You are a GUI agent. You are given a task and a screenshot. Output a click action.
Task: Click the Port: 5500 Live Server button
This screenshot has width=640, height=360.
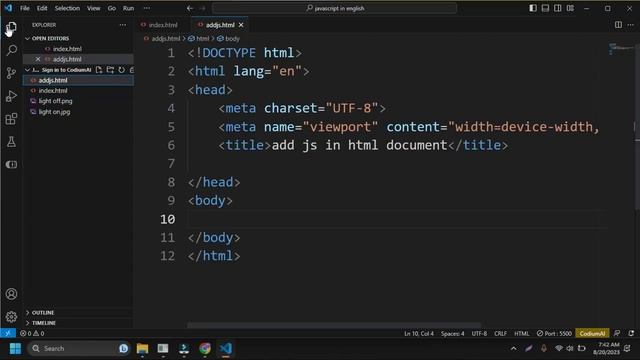554,333
